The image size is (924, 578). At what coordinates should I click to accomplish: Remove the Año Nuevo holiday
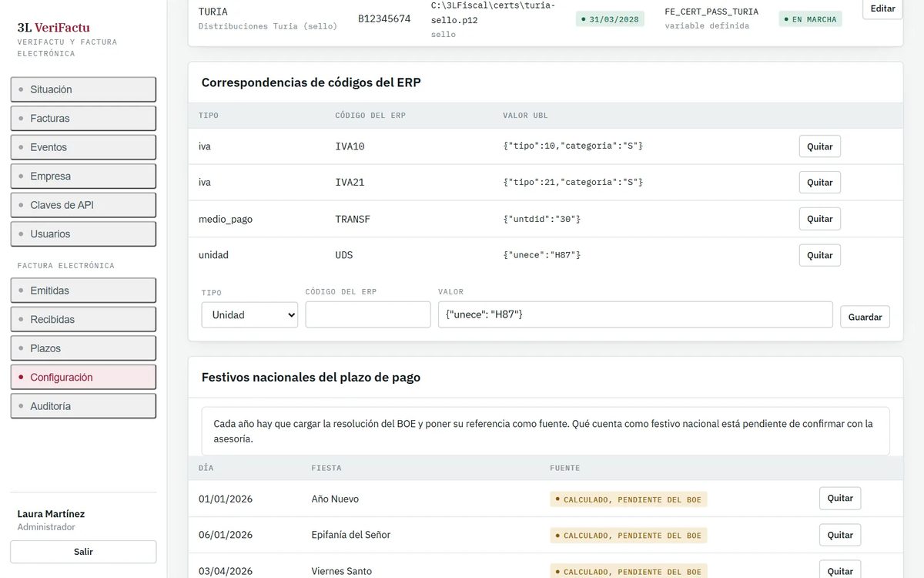[840, 499]
